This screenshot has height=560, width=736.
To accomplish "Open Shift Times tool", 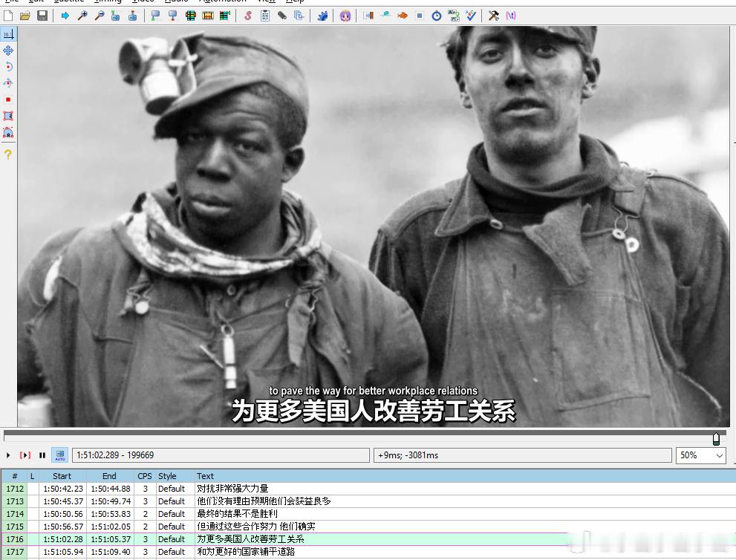I will [368, 16].
